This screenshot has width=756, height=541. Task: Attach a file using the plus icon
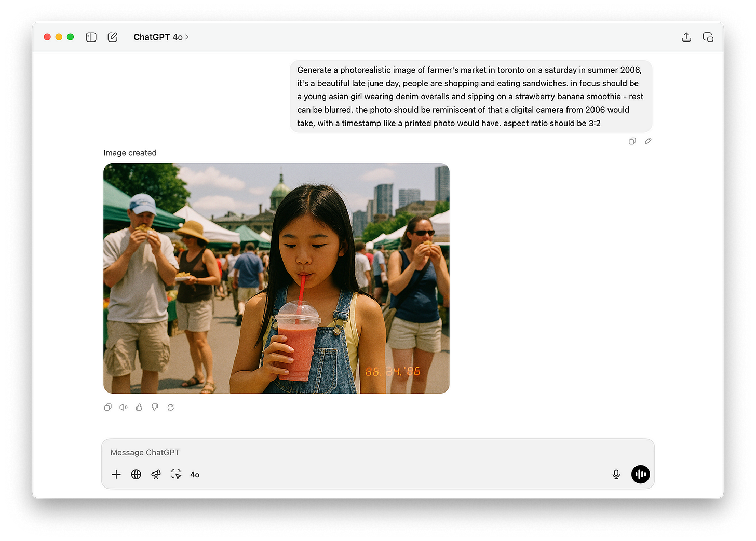pos(116,474)
